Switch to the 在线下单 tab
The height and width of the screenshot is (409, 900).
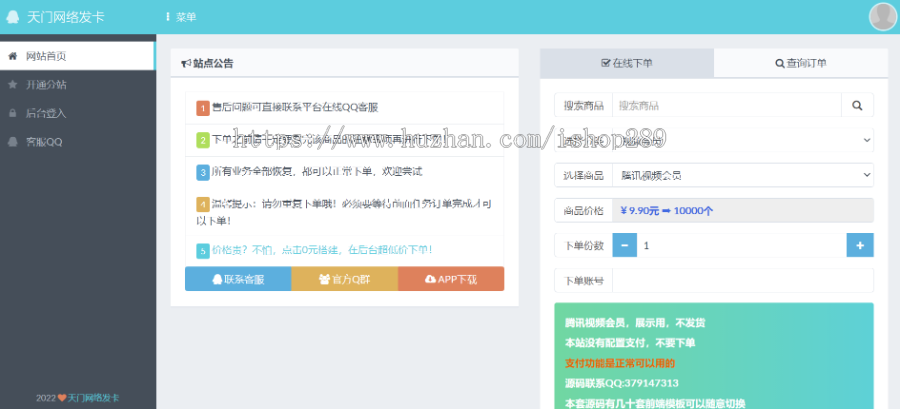coord(627,63)
